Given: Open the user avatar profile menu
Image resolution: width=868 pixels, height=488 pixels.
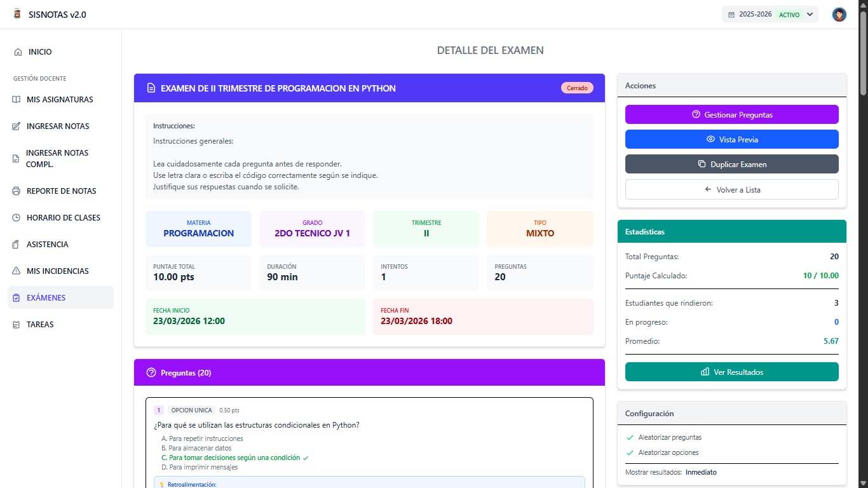Looking at the screenshot, I should 839,15.
